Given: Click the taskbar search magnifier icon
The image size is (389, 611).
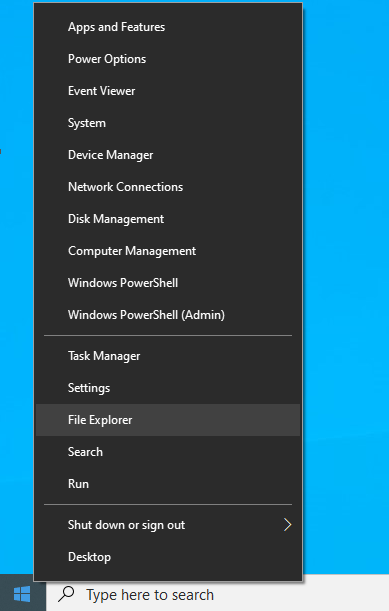Looking at the screenshot, I should point(66,594).
